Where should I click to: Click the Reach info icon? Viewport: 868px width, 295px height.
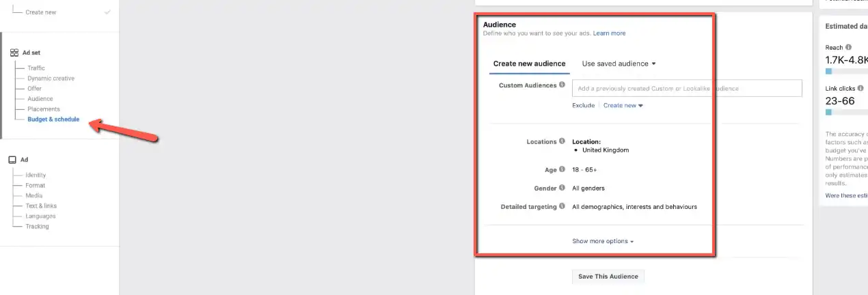(848, 48)
